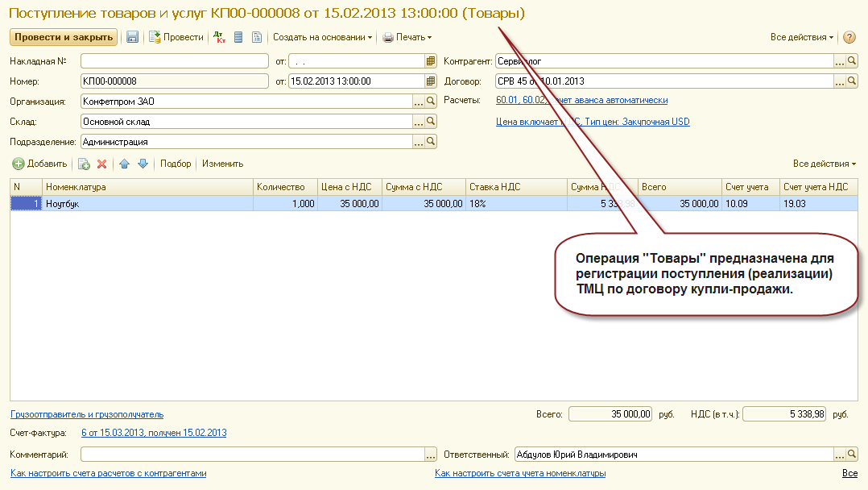This screenshot has width=868, height=490.
Task: Open the Дт/Кт posting entries icon
Action: tap(220, 37)
